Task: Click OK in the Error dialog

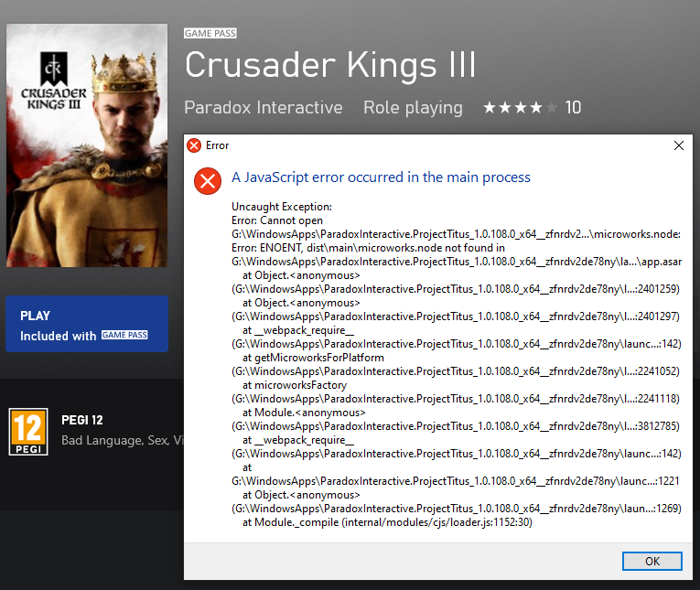Action: [x=652, y=561]
